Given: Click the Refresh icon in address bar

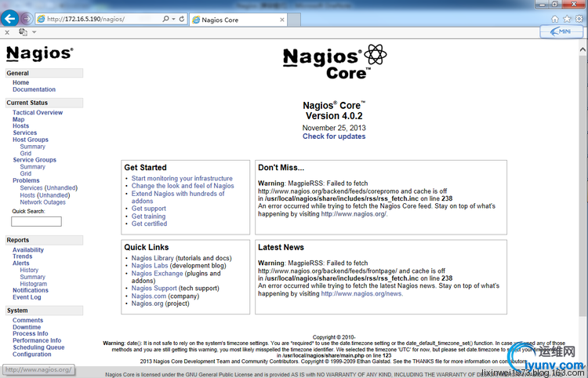Looking at the screenshot, I should 182,19.
